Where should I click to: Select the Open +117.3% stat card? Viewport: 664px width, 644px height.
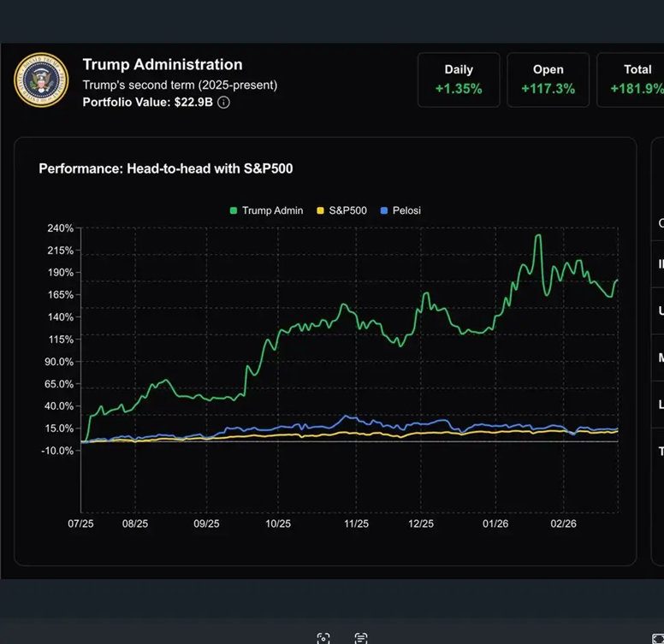tap(548, 80)
